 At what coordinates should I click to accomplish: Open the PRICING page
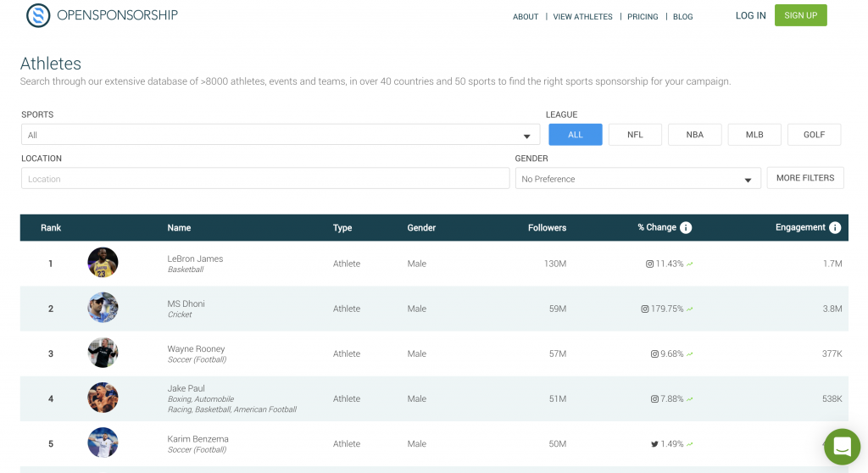pyautogui.click(x=643, y=17)
